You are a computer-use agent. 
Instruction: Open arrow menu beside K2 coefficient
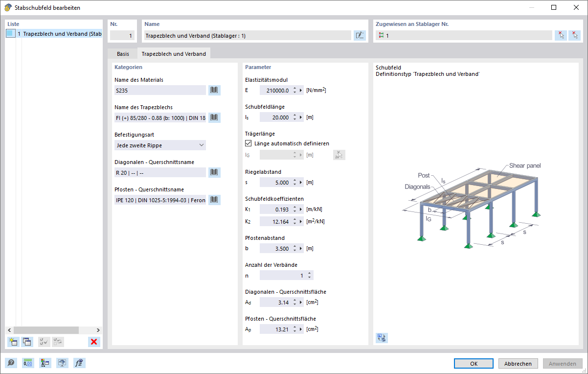tap(301, 221)
